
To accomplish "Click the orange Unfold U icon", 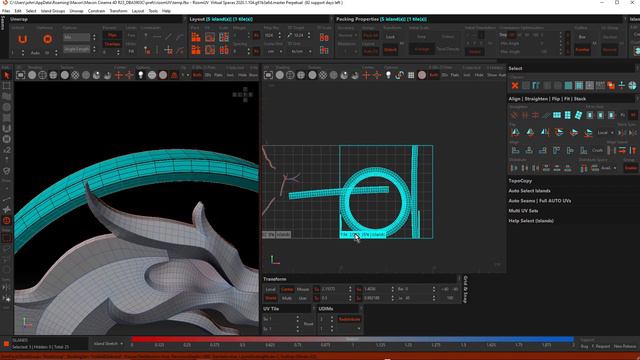I will pos(22,39).
